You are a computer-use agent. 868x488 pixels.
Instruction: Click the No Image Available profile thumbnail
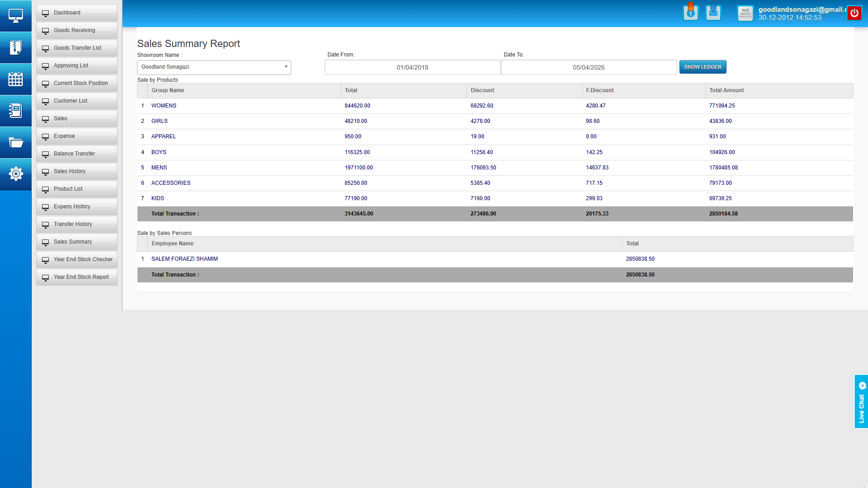pos(745,13)
